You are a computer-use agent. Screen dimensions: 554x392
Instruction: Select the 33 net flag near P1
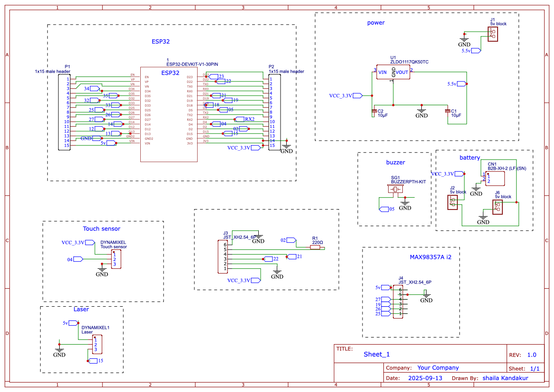[x=113, y=105]
